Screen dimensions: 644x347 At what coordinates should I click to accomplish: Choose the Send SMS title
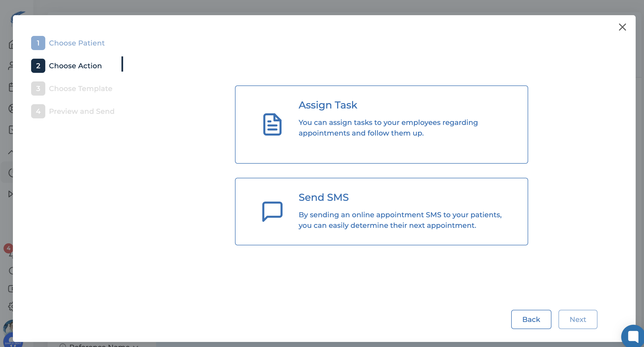324,197
